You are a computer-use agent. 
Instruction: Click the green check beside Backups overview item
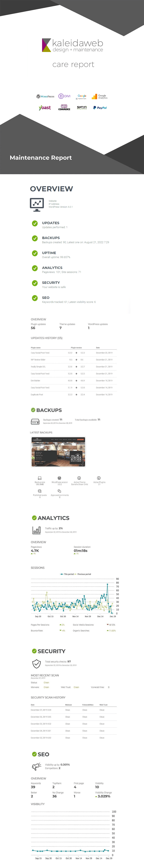(35, 238)
